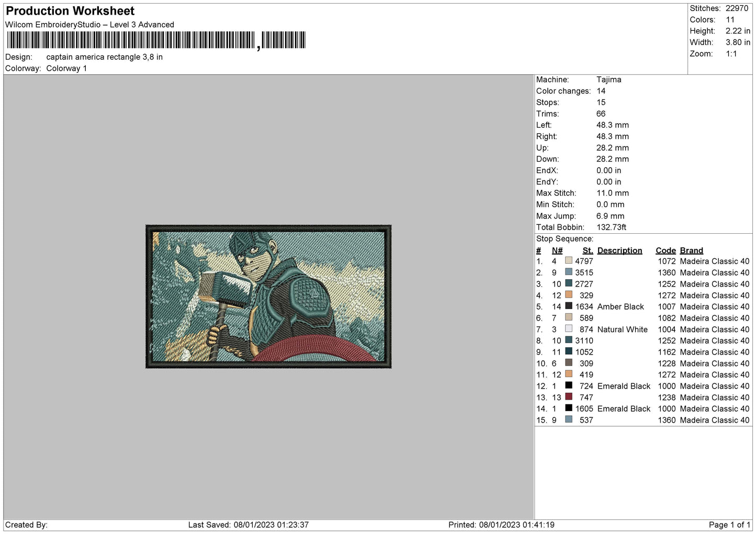Click the orange swatch beside 329 stitches
The width and height of the screenshot is (756, 534).
point(569,294)
